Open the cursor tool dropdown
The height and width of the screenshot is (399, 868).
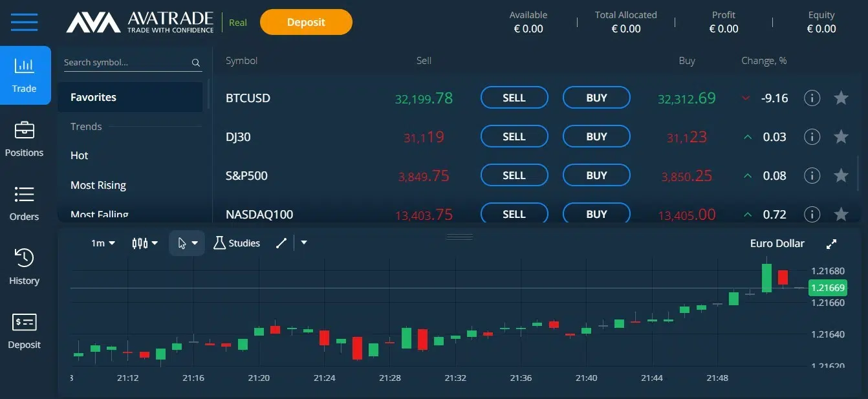point(187,243)
